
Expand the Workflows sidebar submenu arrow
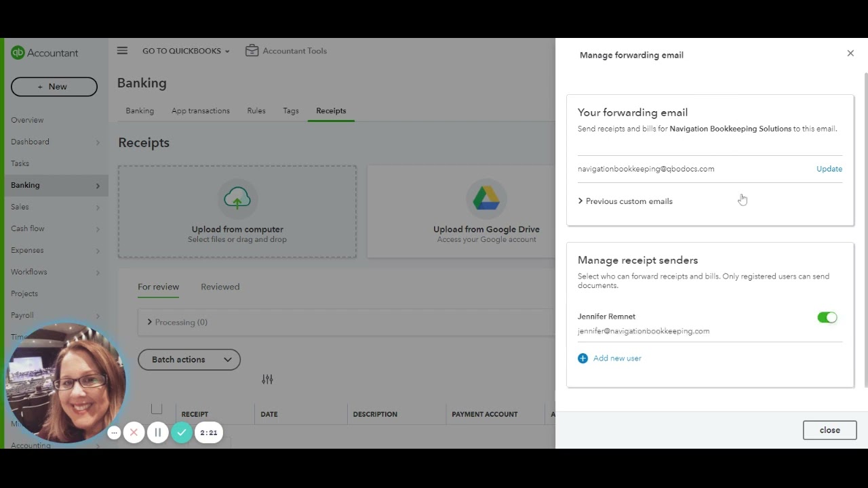(98, 272)
